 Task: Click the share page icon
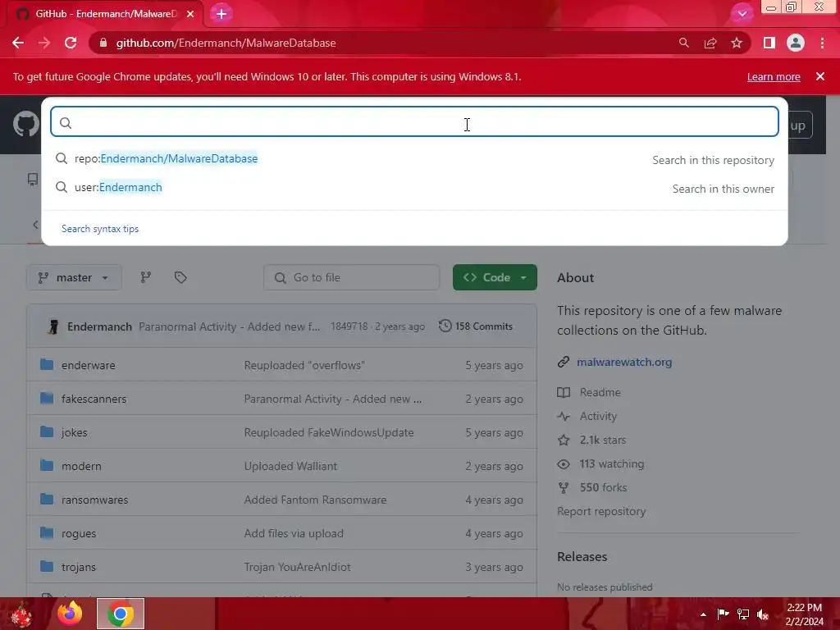pyautogui.click(x=710, y=43)
